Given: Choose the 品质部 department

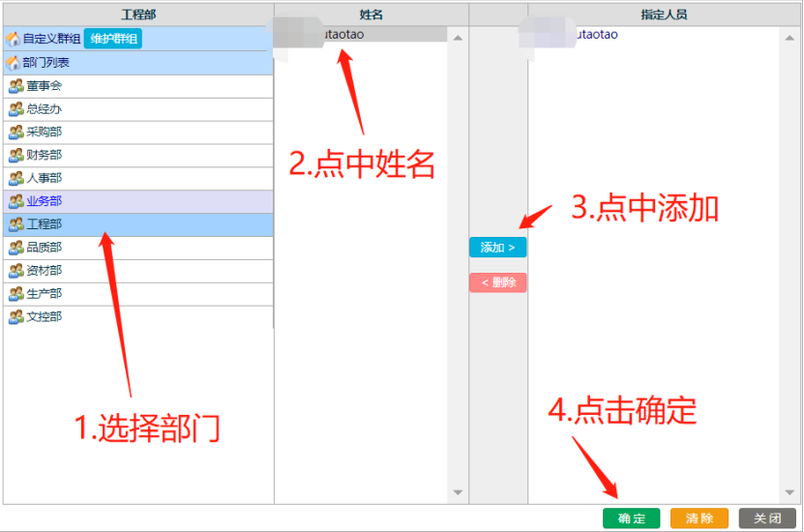Looking at the screenshot, I should (45, 248).
